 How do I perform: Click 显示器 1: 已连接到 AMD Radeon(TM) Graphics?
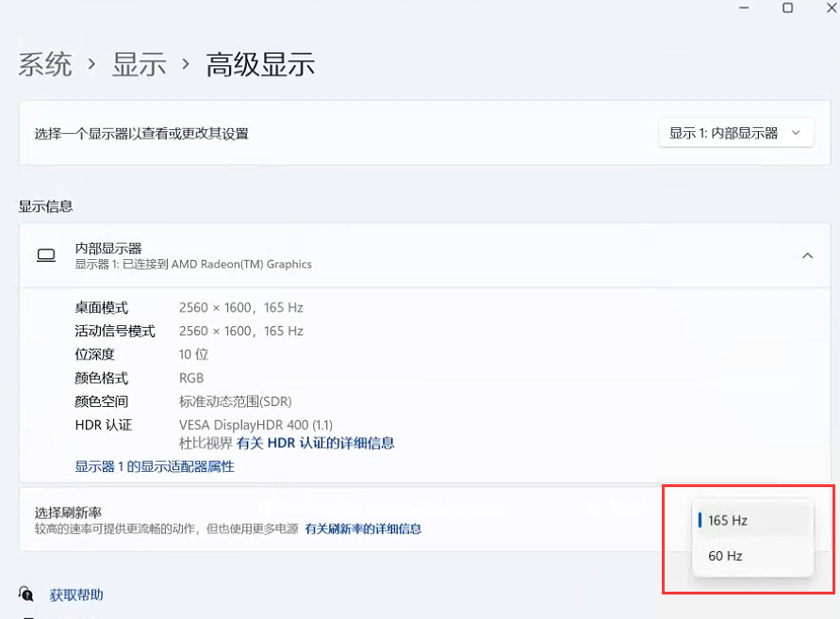click(x=193, y=264)
